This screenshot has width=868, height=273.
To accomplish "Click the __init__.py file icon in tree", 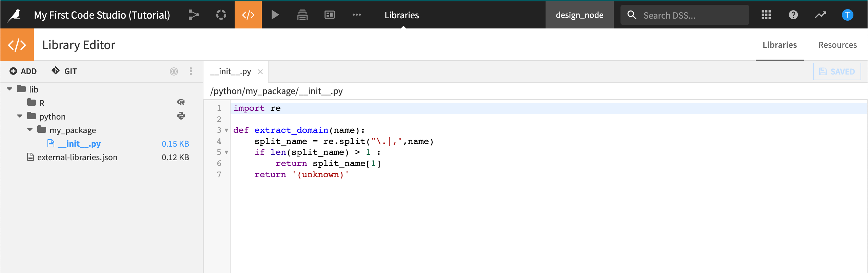I will coord(51,144).
